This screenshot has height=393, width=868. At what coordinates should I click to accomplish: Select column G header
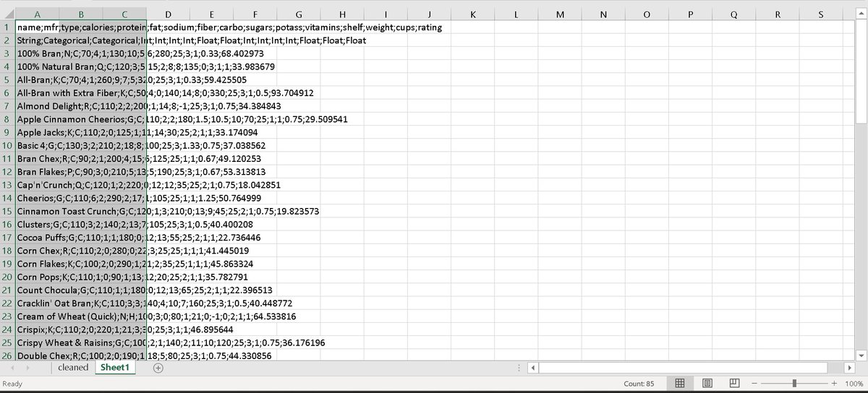click(299, 13)
